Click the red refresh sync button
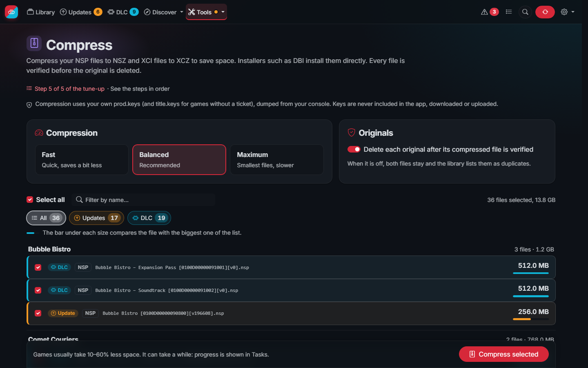Viewport: 588px width, 368px height. (545, 12)
